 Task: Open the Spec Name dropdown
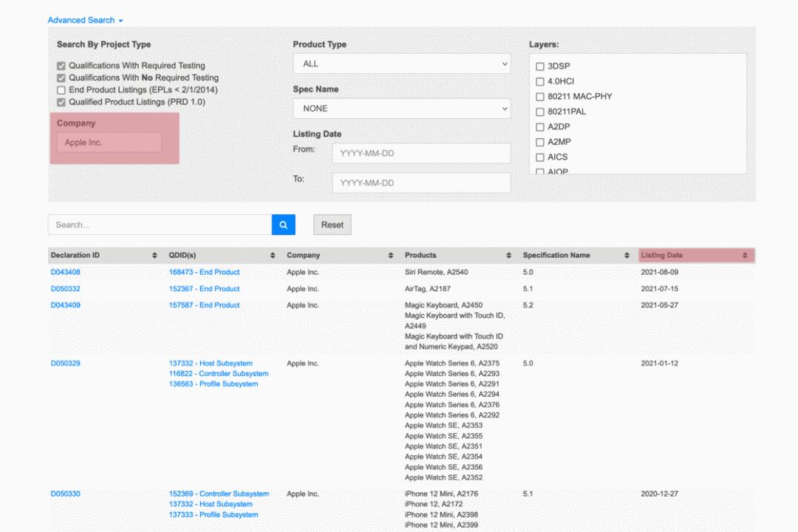point(401,109)
